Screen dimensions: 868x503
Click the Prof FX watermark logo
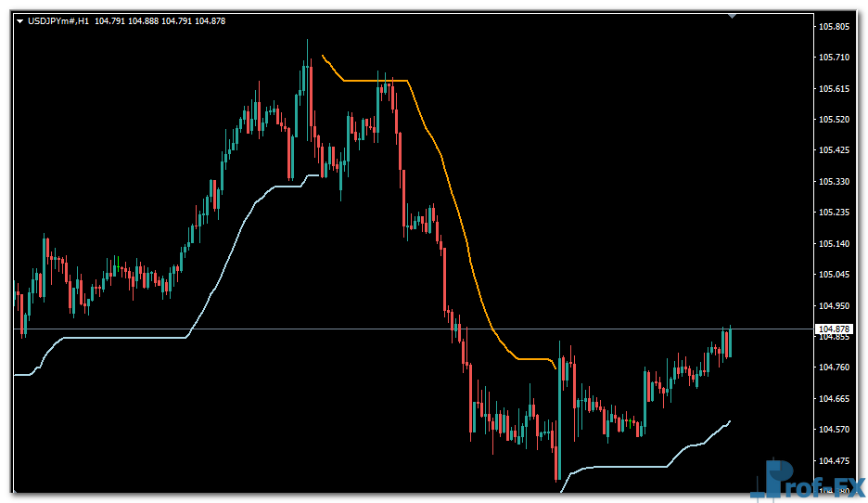(807, 481)
